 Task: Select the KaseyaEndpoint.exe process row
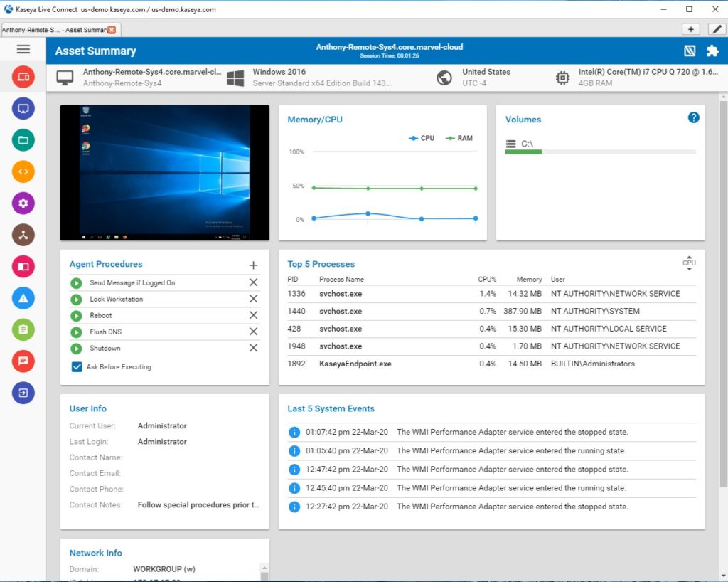point(492,364)
